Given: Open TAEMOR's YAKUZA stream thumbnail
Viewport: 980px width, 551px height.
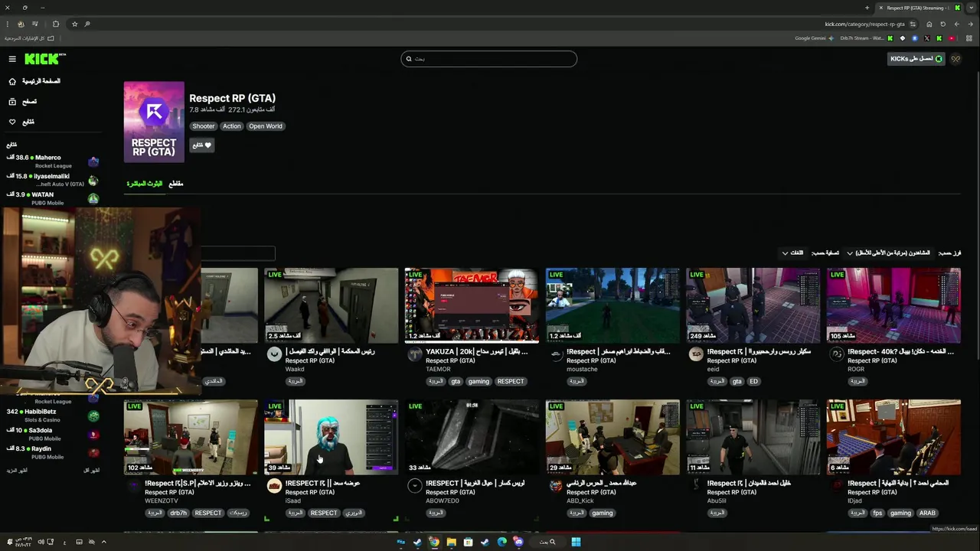Looking at the screenshot, I should pos(472,305).
